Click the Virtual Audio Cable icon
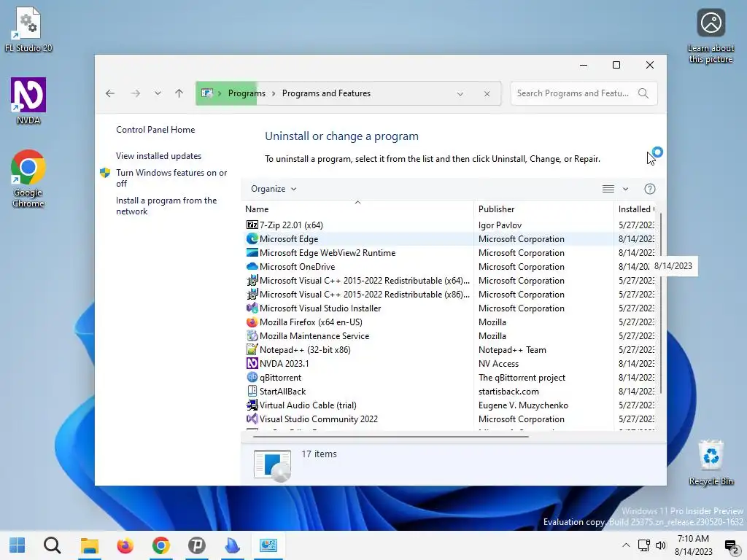The image size is (747, 560). tap(252, 405)
